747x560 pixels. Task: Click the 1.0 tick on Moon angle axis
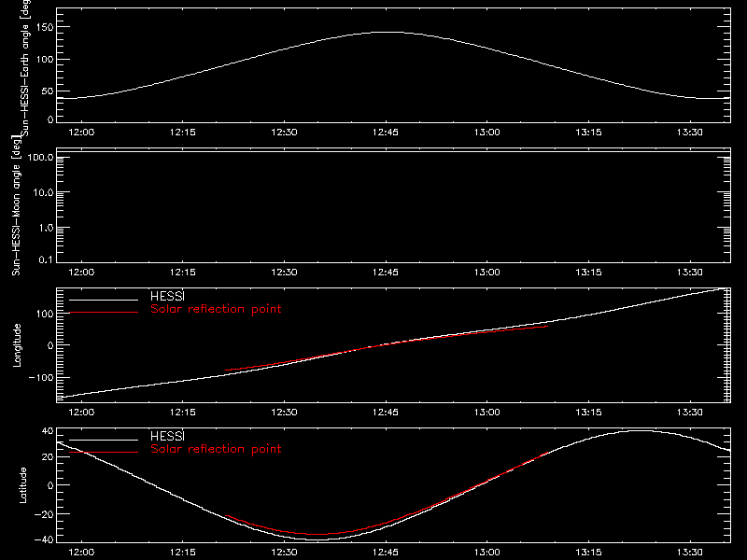[x=46, y=228]
